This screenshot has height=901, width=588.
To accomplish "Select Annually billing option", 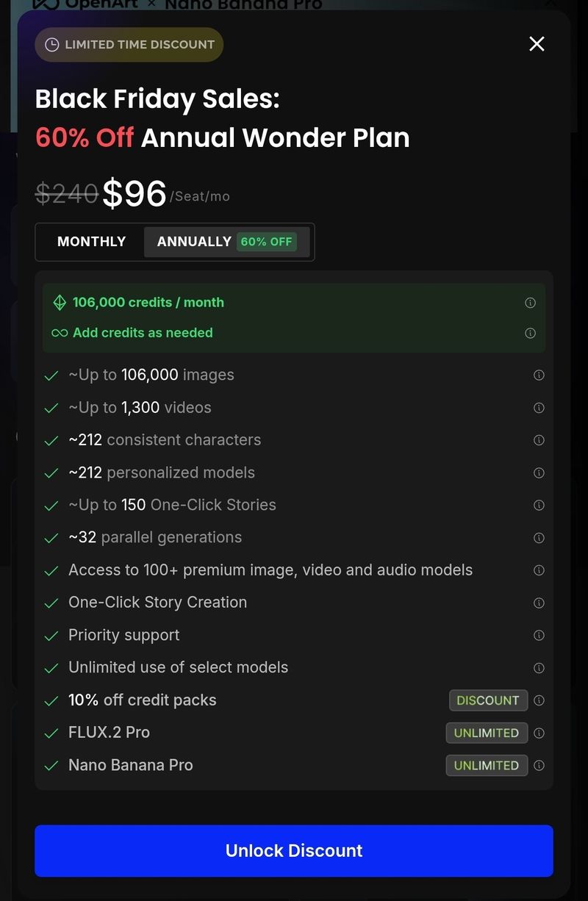I will coord(194,242).
